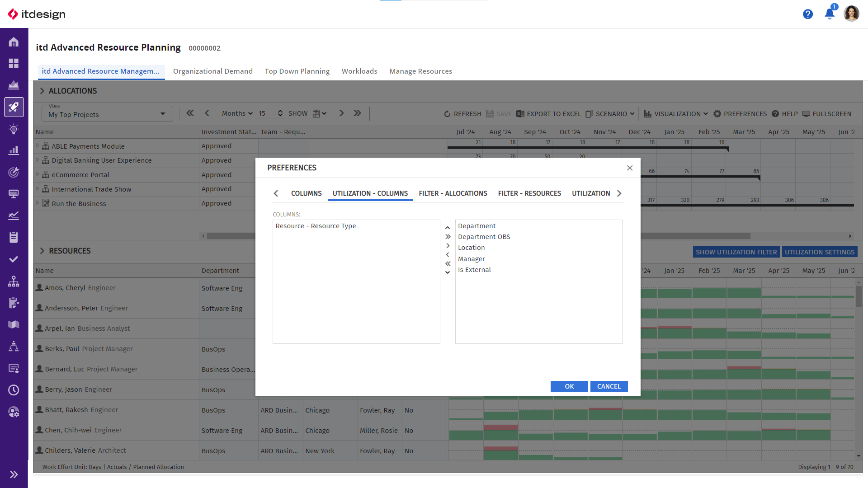Cancel the Preferences dialog
This screenshot has width=868, height=488.
pyautogui.click(x=609, y=386)
